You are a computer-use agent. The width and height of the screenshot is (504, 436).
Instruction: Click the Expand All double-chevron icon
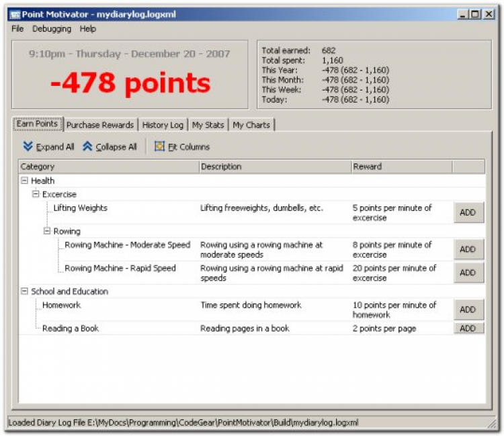28,146
